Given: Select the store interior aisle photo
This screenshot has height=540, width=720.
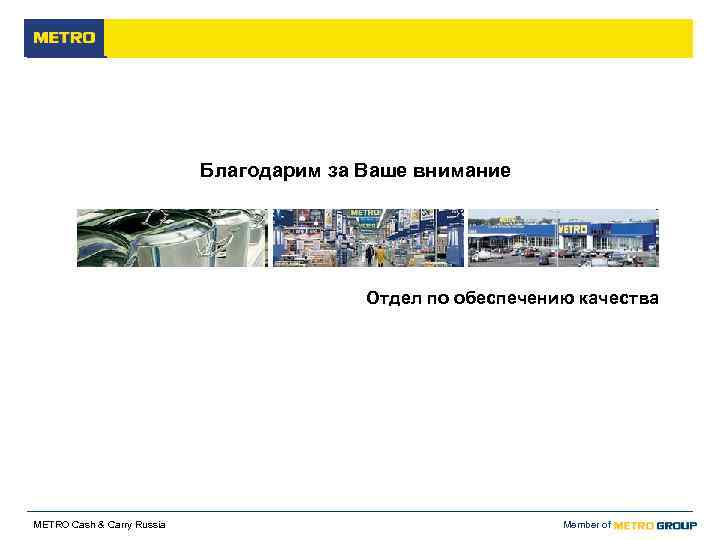Looking at the screenshot, I should point(368,238).
